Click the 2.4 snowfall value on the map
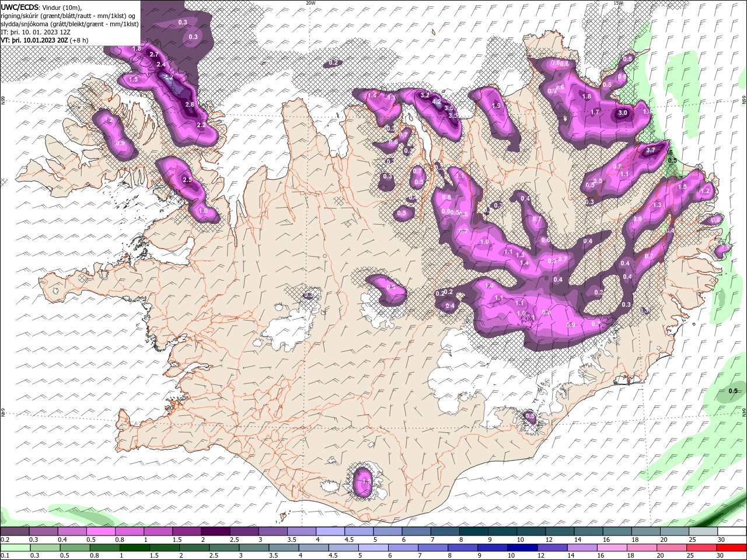This screenshot has height=560, width=747. point(161,64)
